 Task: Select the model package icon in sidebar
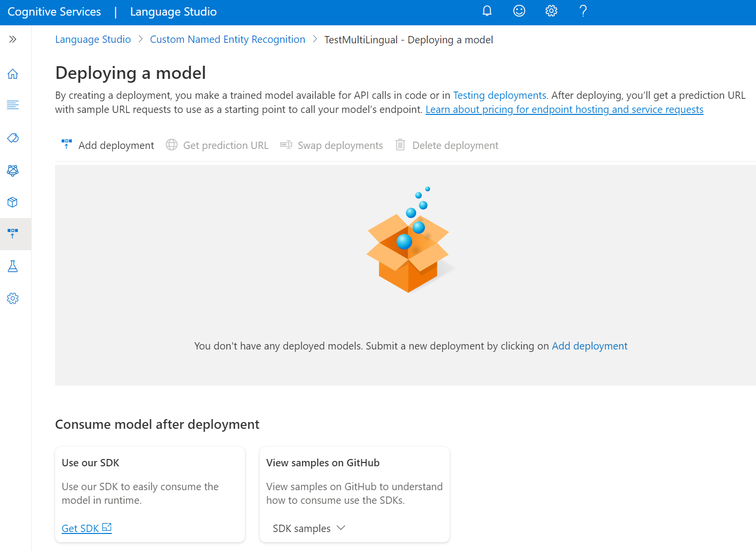click(13, 202)
